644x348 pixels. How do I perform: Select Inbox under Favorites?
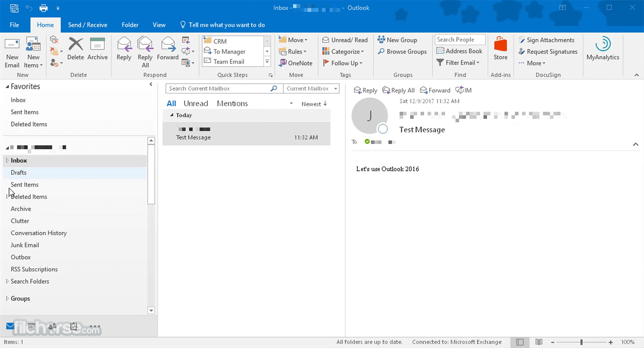[18, 100]
